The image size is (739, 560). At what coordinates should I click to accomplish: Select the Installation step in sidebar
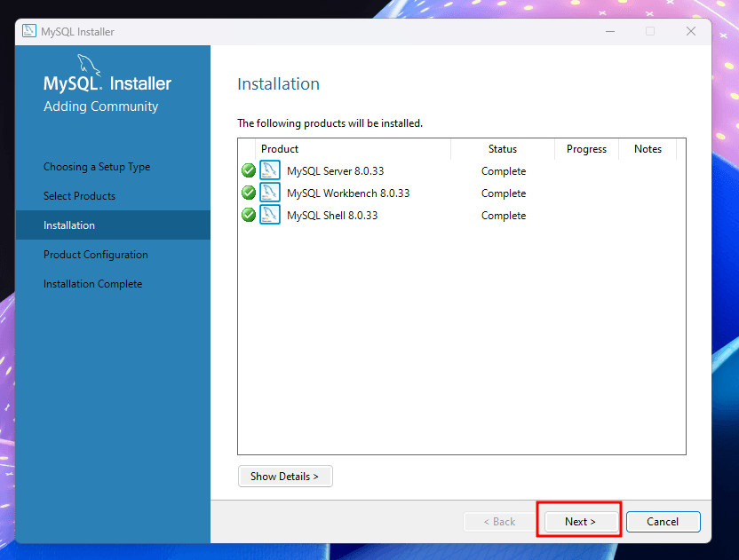(113, 225)
